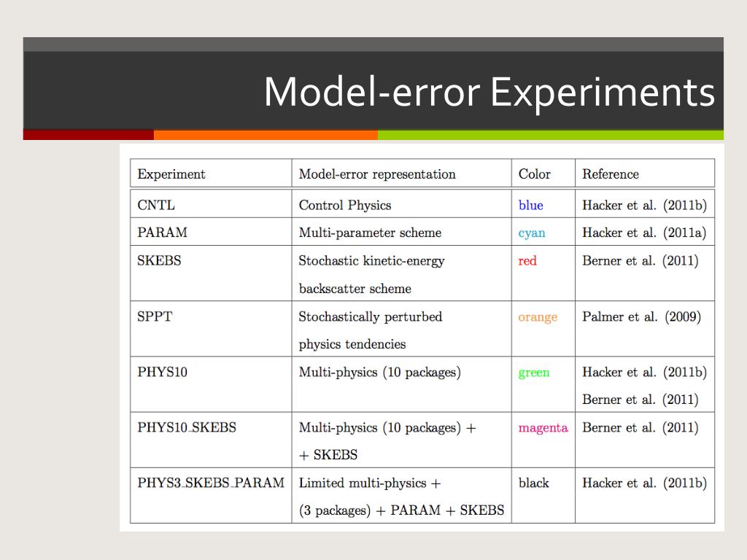The width and height of the screenshot is (747, 560).
Task: Click "Stochastically perturbed" text
Action: pos(371,316)
